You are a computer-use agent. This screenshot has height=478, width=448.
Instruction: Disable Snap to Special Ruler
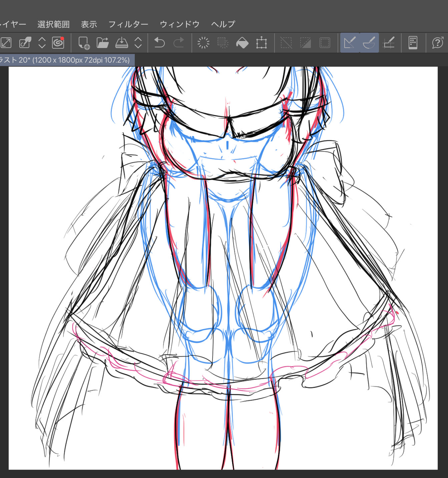369,43
